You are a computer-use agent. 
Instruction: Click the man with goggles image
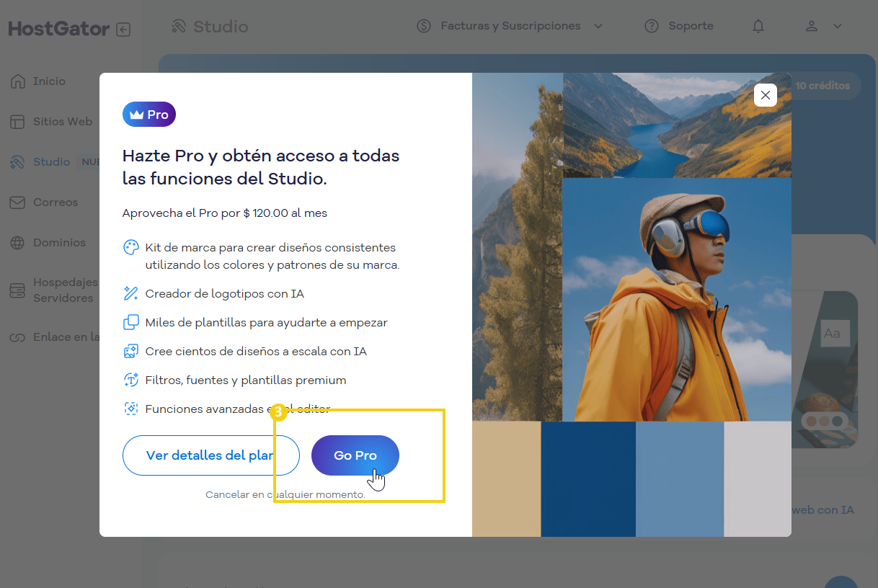(x=677, y=300)
